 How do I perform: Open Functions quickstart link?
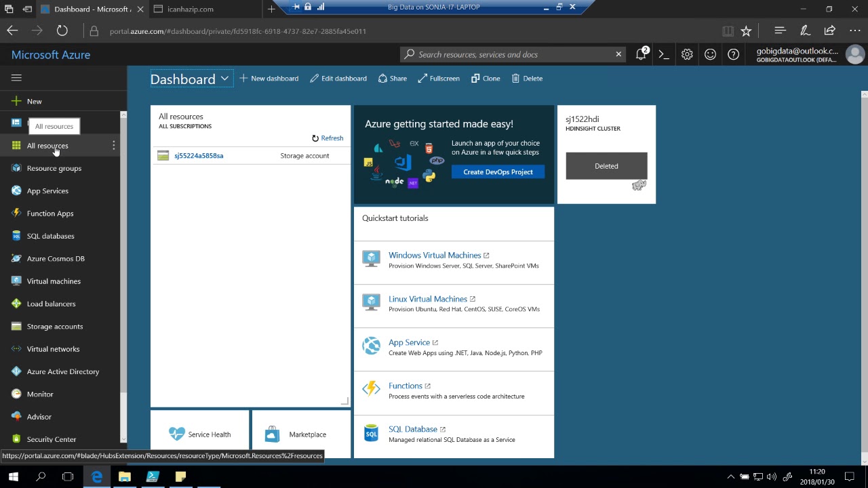pyautogui.click(x=406, y=386)
